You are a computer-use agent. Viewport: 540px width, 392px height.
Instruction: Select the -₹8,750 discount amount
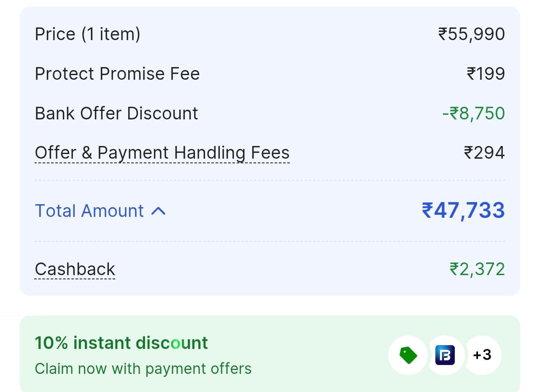pyautogui.click(x=473, y=114)
